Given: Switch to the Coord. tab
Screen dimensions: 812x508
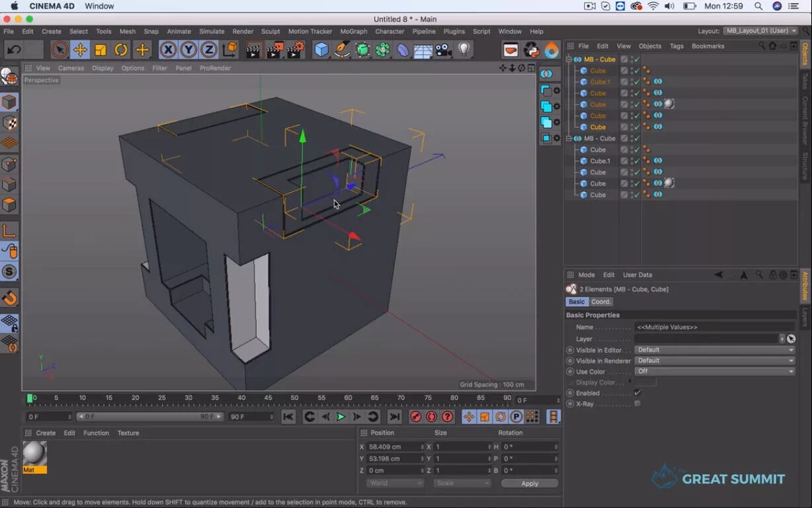Looking at the screenshot, I should (x=601, y=302).
